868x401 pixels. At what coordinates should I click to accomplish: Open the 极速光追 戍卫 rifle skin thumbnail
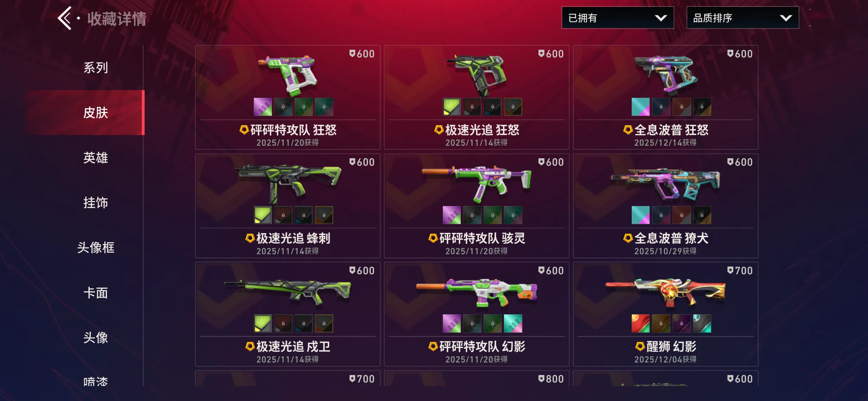click(288, 292)
